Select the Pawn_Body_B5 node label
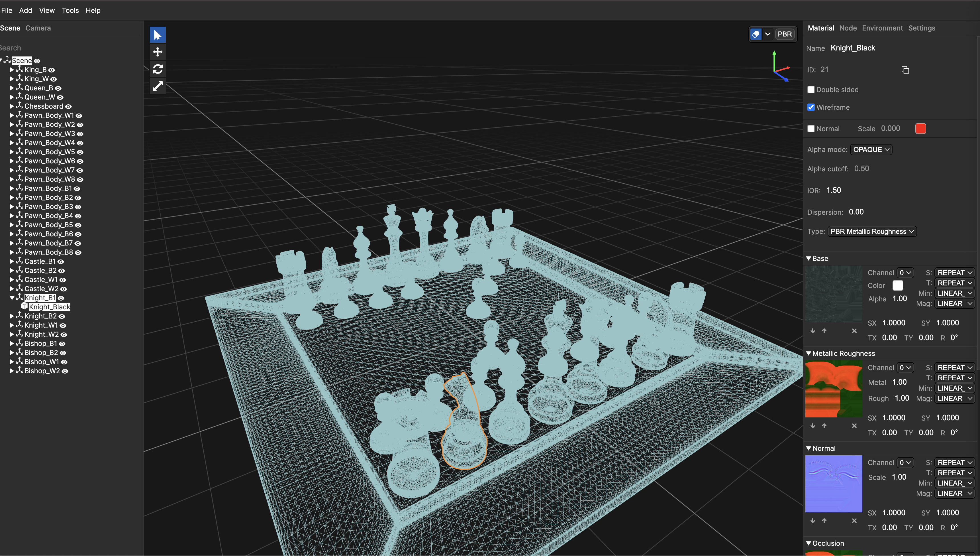Viewport: 980px width, 556px height. point(48,225)
